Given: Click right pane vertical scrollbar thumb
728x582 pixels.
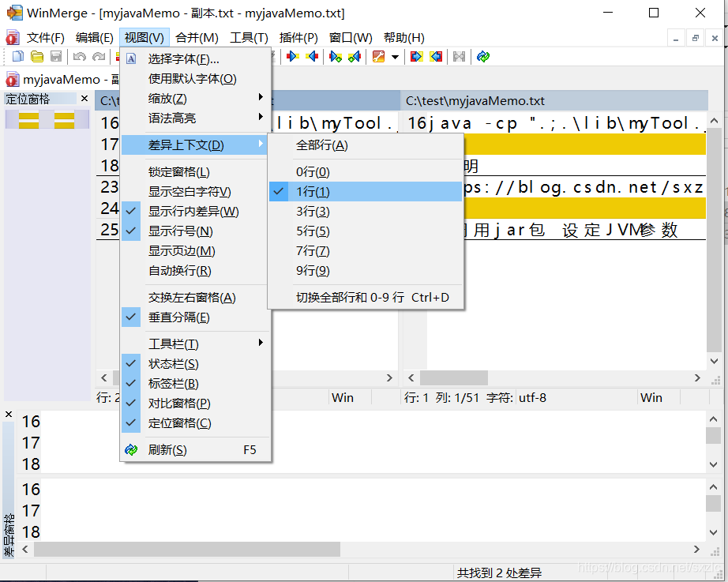Looking at the screenshot, I should click(714, 240).
